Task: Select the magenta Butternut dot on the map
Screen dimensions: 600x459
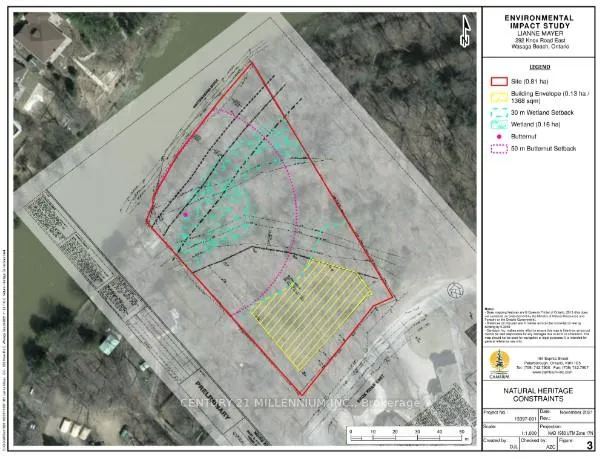Action: click(186, 215)
